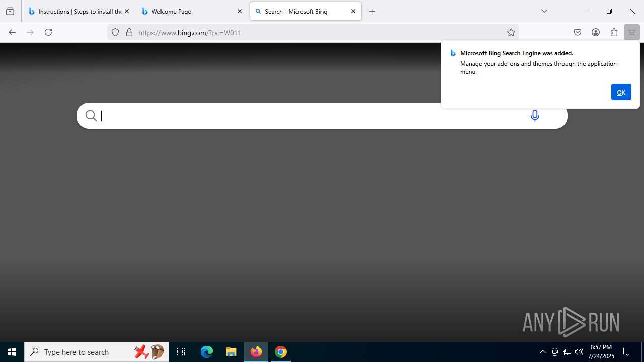Open the Windows Start menu

[x=12, y=352]
